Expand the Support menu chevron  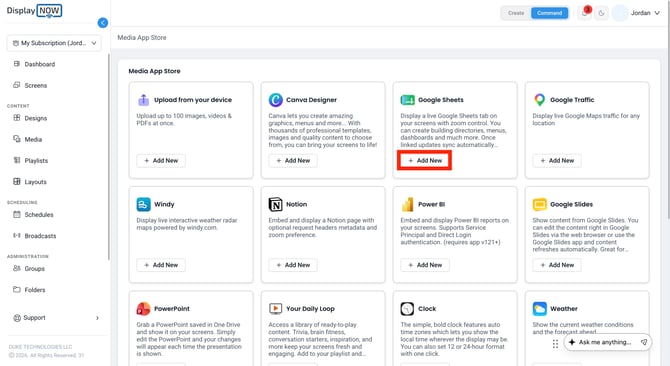[x=97, y=318]
